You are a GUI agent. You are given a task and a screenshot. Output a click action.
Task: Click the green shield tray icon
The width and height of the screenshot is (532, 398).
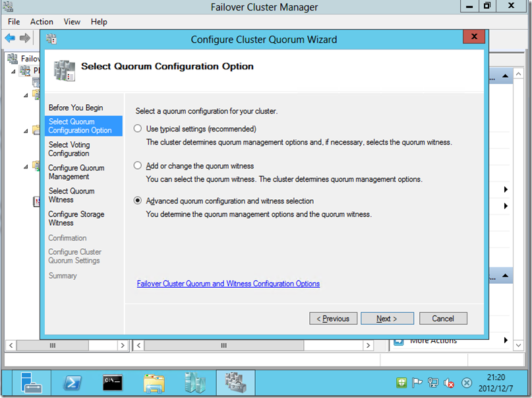401,383
